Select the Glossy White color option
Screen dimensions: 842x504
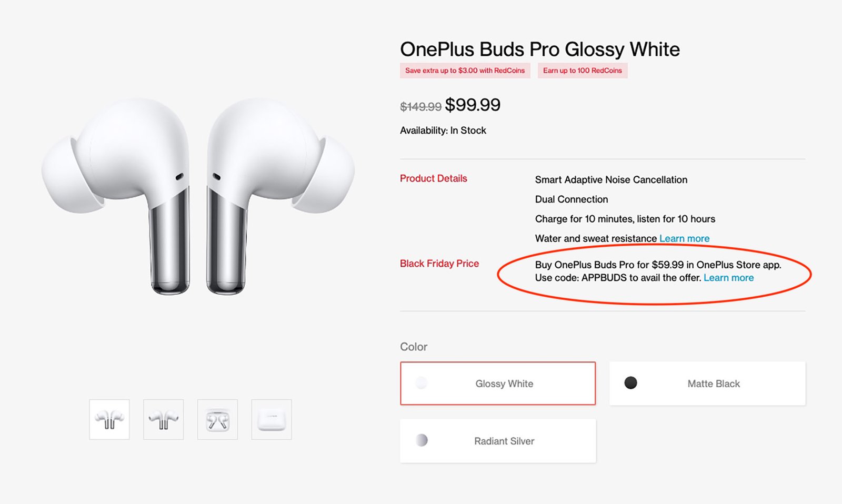coord(497,383)
